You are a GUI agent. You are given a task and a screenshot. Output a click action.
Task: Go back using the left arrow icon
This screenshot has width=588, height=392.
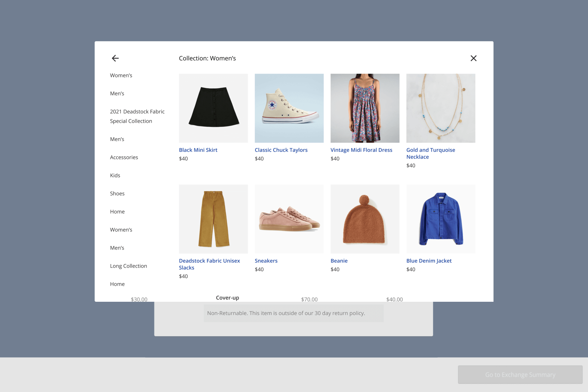coord(115,58)
